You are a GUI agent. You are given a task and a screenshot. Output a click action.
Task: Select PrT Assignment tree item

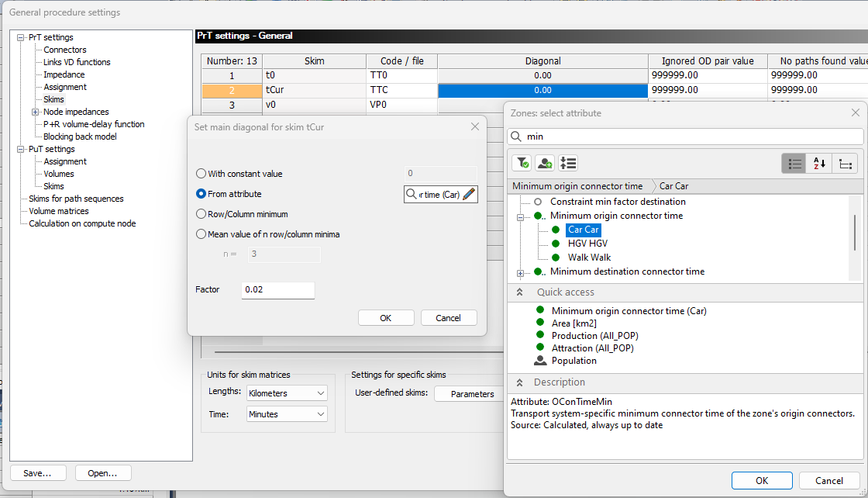pyautogui.click(x=65, y=87)
